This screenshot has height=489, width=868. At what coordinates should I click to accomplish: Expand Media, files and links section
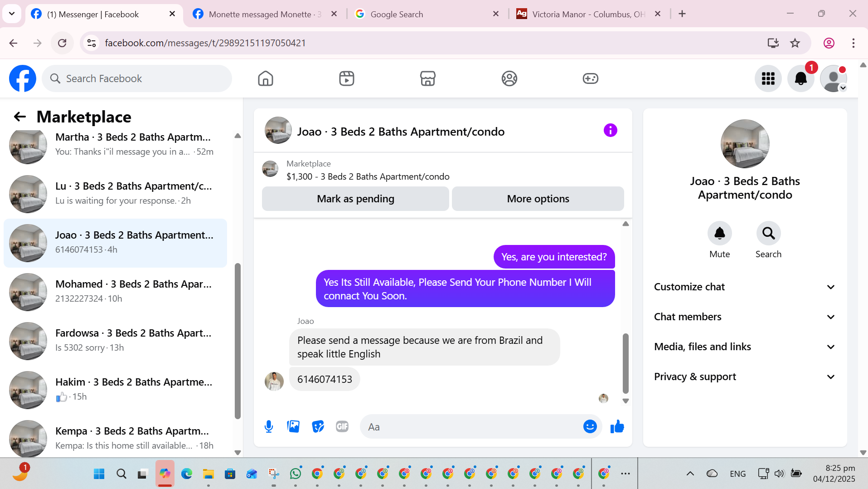(745, 347)
